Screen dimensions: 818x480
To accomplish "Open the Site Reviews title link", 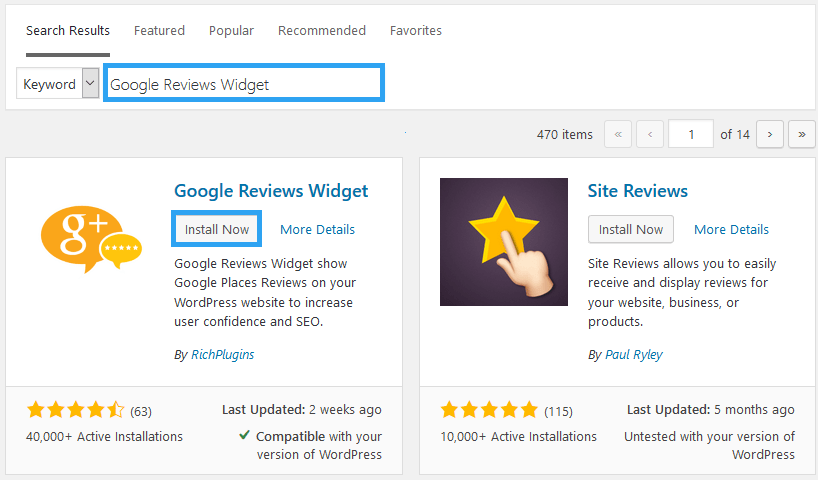I will [x=637, y=191].
